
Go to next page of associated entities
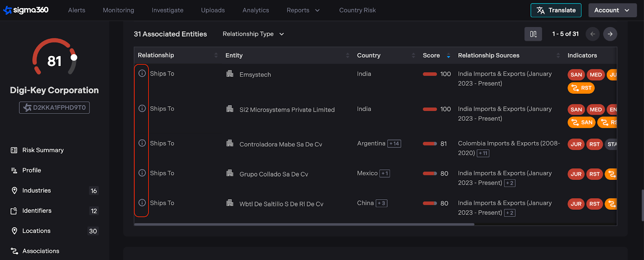(x=610, y=34)
